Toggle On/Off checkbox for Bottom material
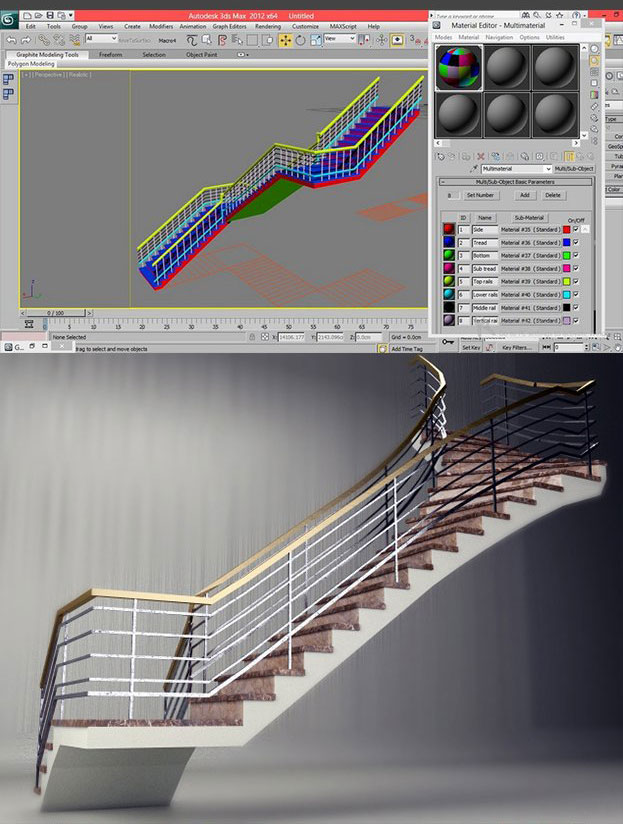623x824 pixels. tap(576, 256)
